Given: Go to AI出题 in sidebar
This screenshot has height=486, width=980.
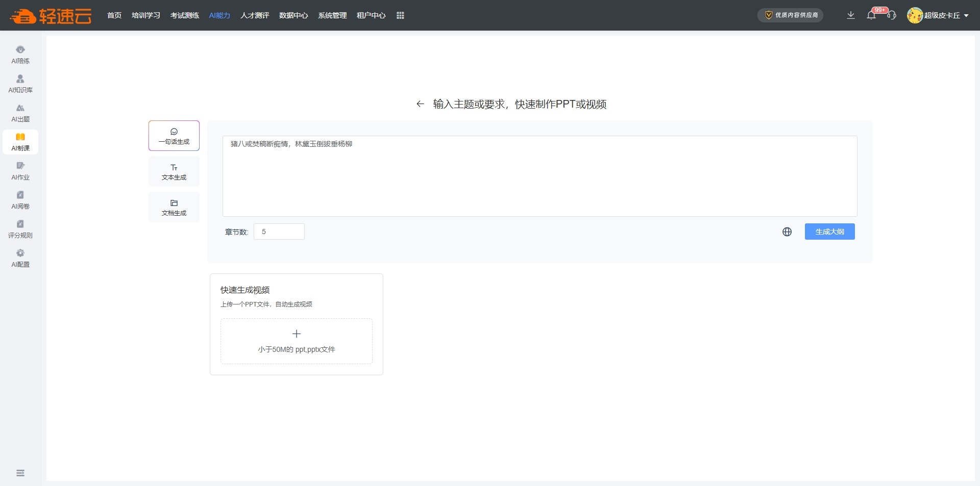Looking at the screenshot, I should coord(20,113).
